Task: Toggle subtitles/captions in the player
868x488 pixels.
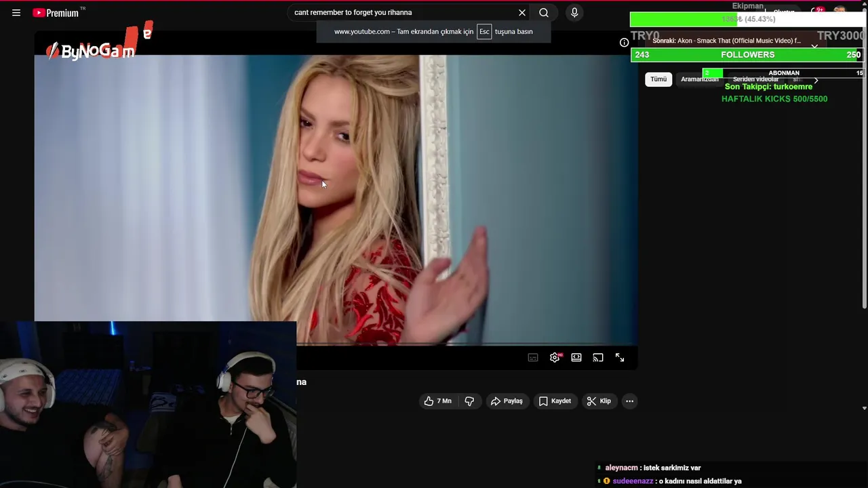Action: [x=533, y=357]
